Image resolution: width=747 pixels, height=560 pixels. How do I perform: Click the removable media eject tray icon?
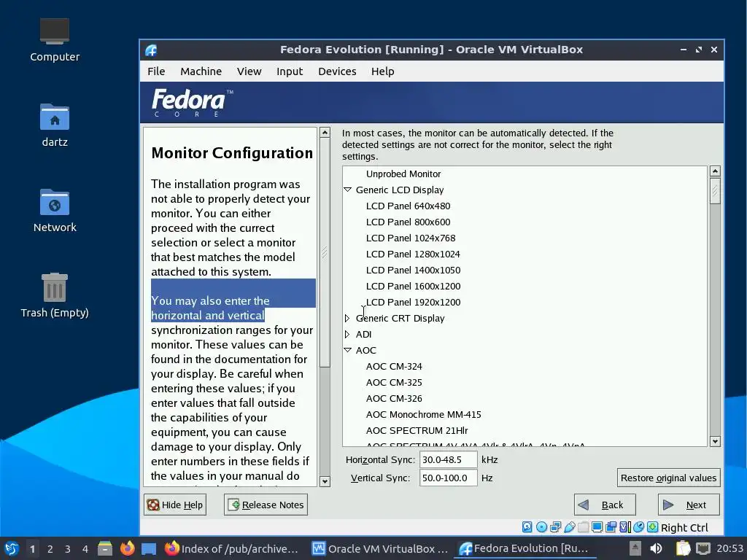635,548
